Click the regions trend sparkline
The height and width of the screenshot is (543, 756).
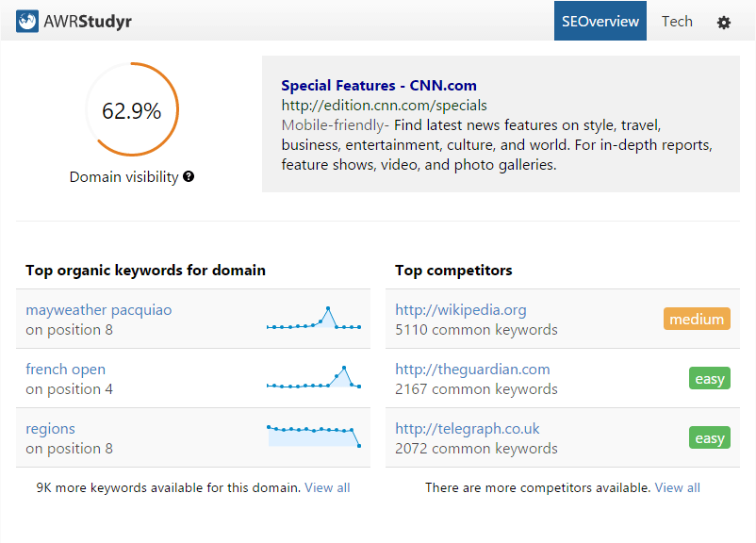pyautogui.click(x=314, y=436)
